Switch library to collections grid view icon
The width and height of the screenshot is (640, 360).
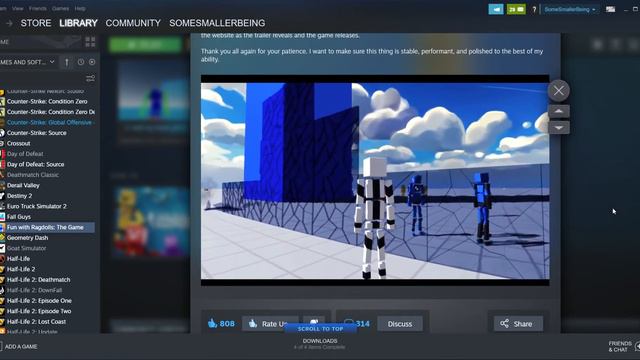point(90,42)
